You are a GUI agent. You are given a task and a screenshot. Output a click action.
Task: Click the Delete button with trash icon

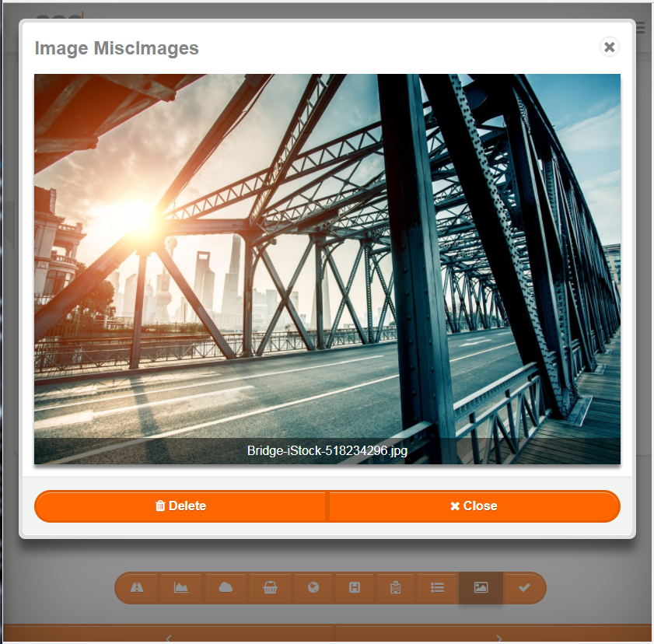point(180,506)
